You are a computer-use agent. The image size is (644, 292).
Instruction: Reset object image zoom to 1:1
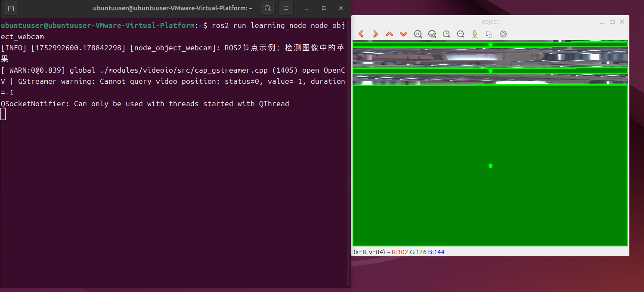(418, 34)
